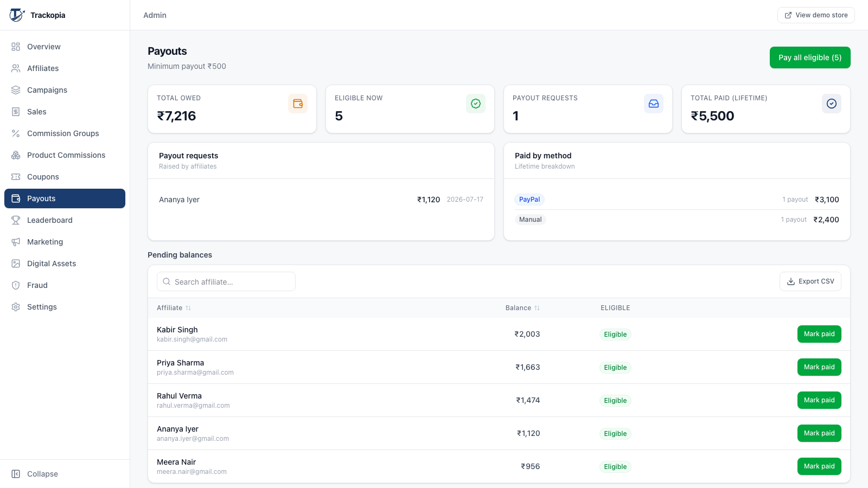Open the View demo store link
This screenshot has width=868, height=488.
[816, 15]
